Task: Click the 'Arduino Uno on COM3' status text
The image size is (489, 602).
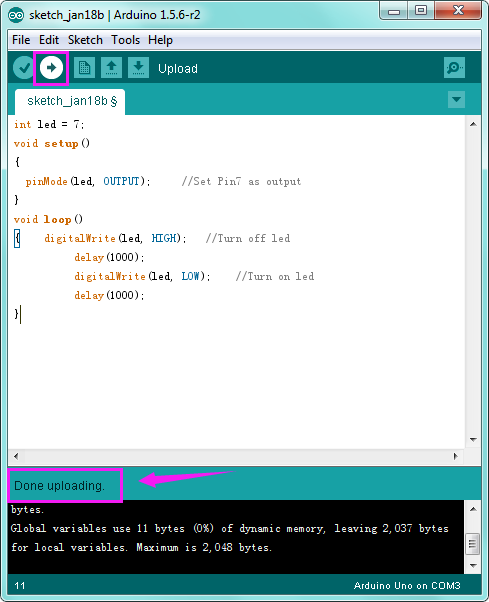Action: click(x=407, y=585)
